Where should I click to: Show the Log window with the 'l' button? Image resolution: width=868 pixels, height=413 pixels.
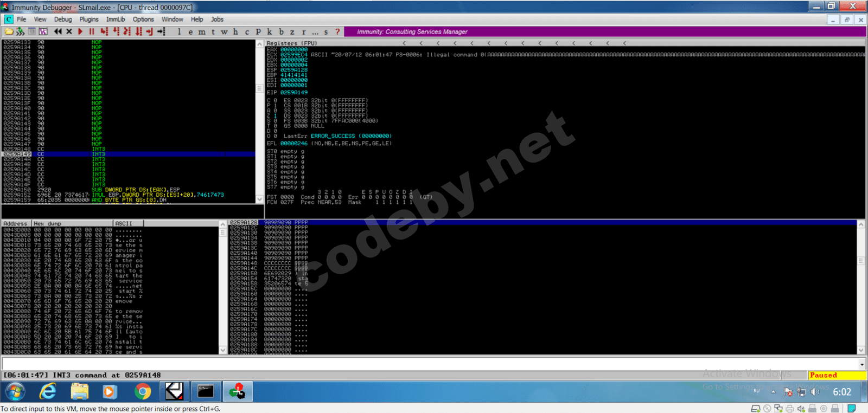[x=179, y=32]
